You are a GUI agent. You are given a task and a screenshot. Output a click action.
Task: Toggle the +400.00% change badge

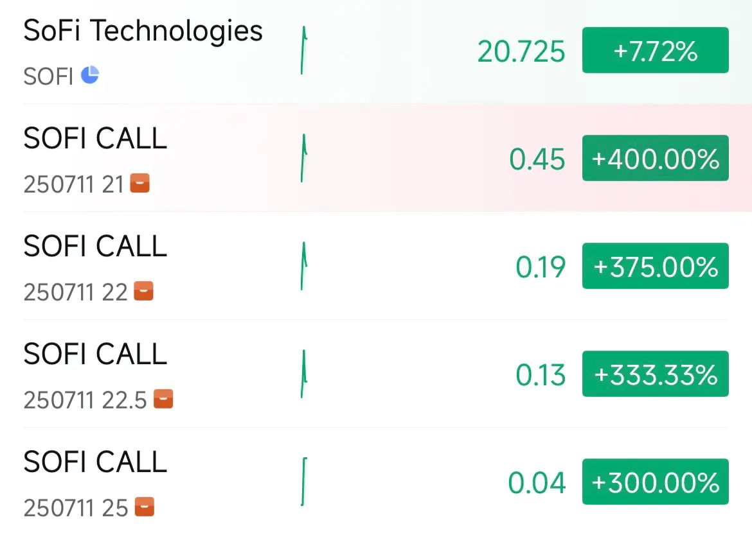tap(655, 158)
